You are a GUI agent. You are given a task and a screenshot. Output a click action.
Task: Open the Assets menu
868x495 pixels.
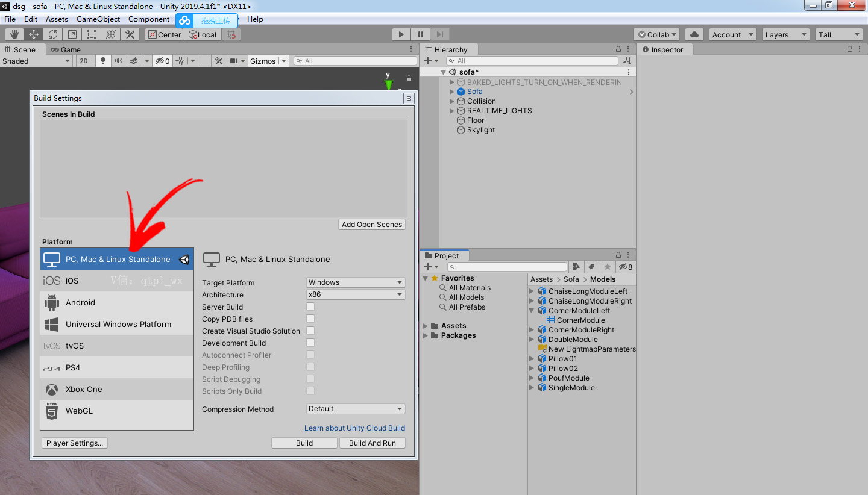pos(57,19)
